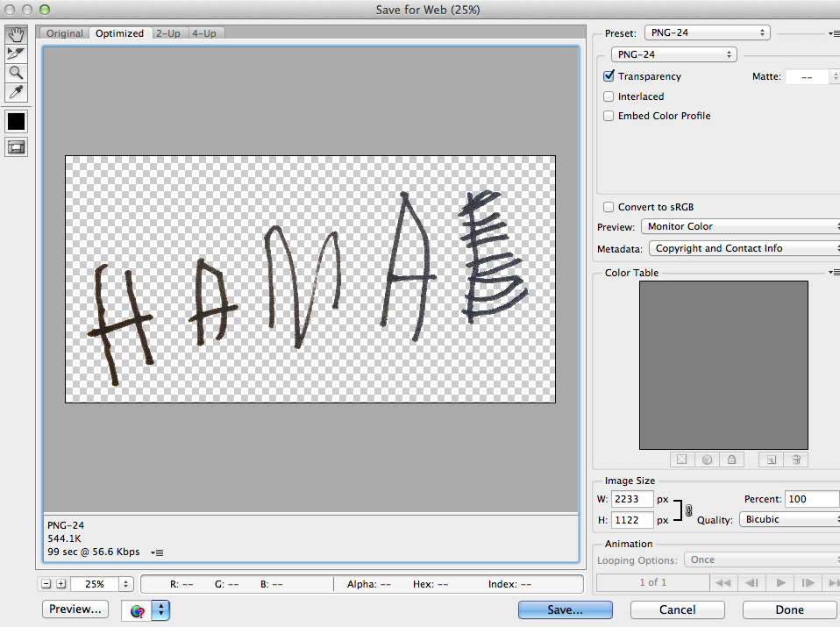Click the gray Color Table area
The width and height of the screenshot is (840, 627).
[x=723, y=365]
